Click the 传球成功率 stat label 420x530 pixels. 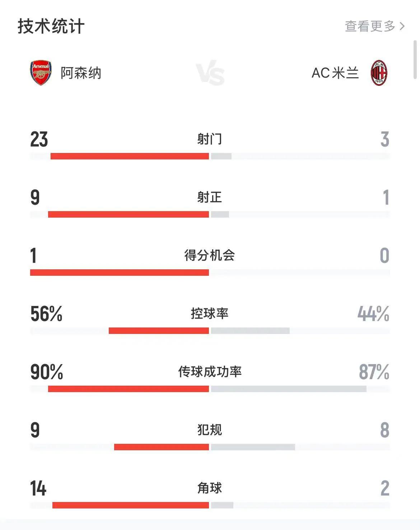210,372
